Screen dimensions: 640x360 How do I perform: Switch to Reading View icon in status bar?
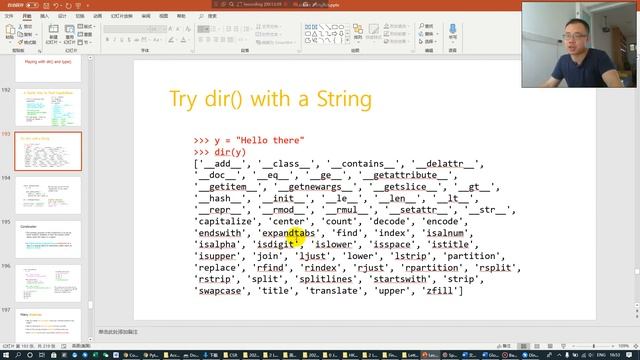550,346
